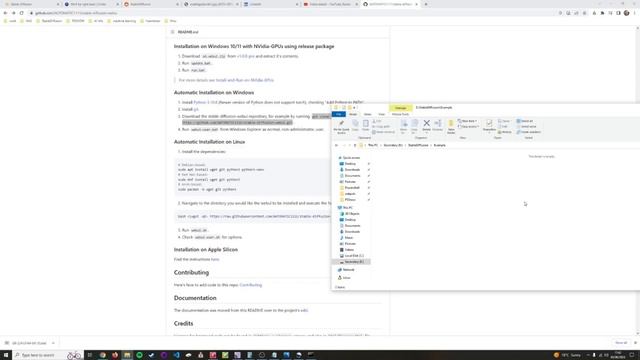The image size is (640, 360).
Task: Open Firefox from the taskbar
Action: 115,355
